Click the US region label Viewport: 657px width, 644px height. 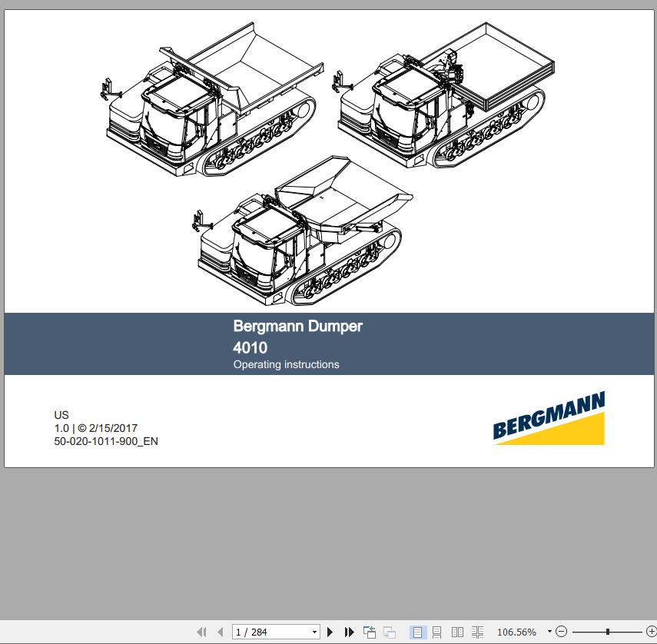[x=61, y=415]
